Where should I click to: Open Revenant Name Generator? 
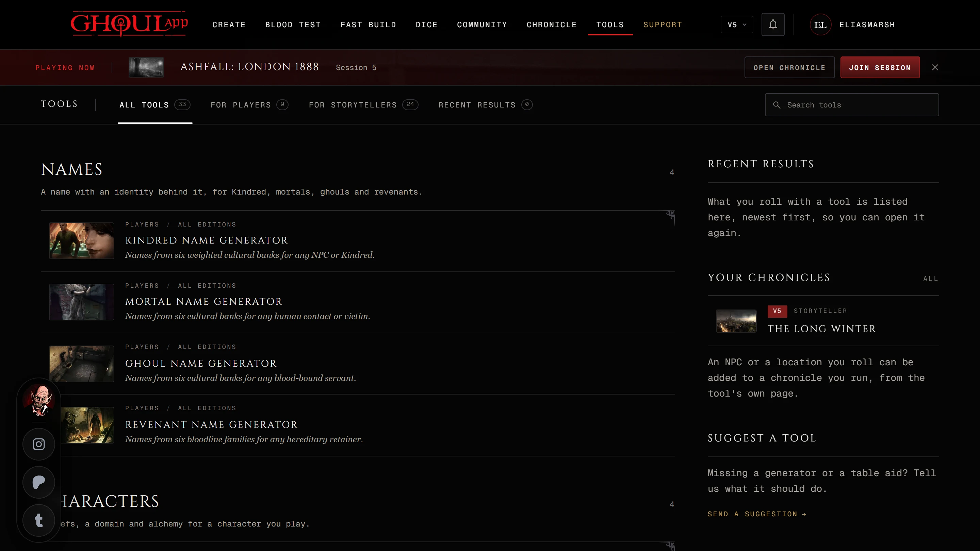tap(358, 425)
